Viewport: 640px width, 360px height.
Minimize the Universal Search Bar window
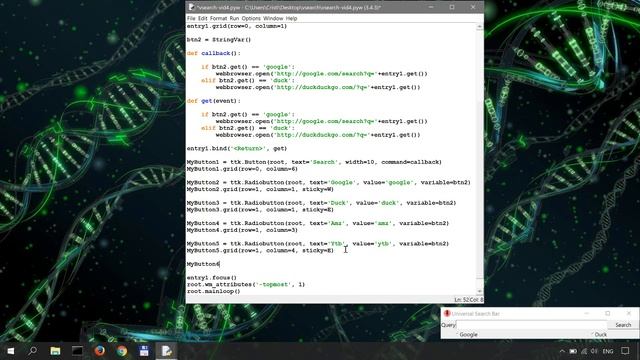point(587,313)
